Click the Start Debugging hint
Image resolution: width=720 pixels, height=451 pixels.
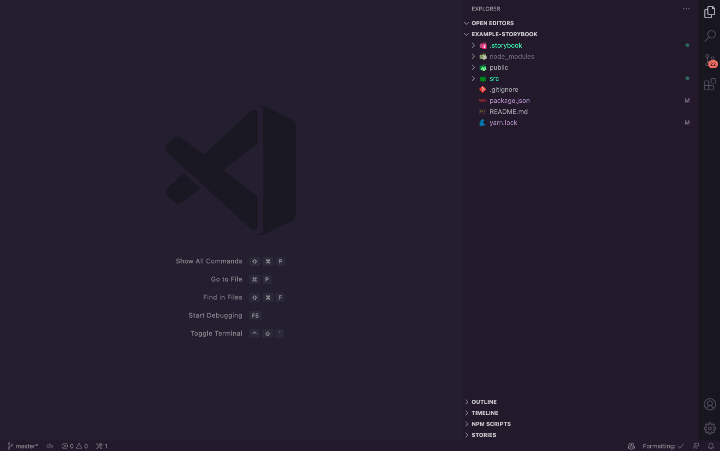(x=215, y=316)
